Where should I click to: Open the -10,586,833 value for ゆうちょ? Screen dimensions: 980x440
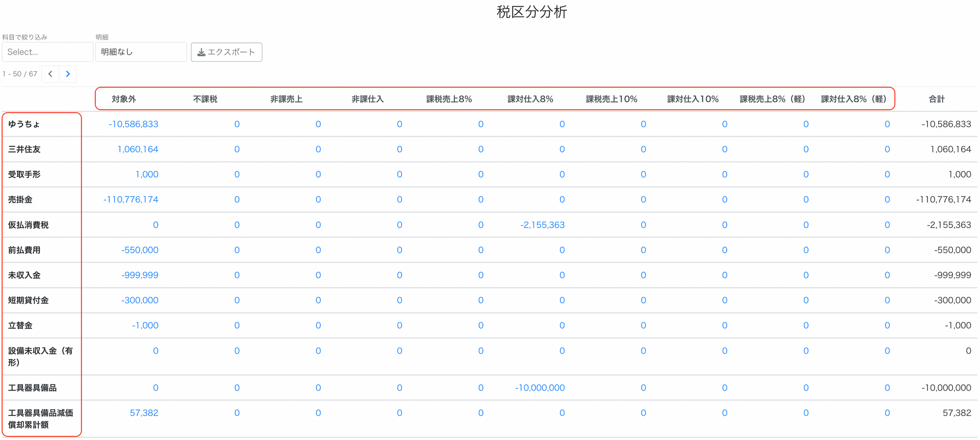tap(133, 124)
